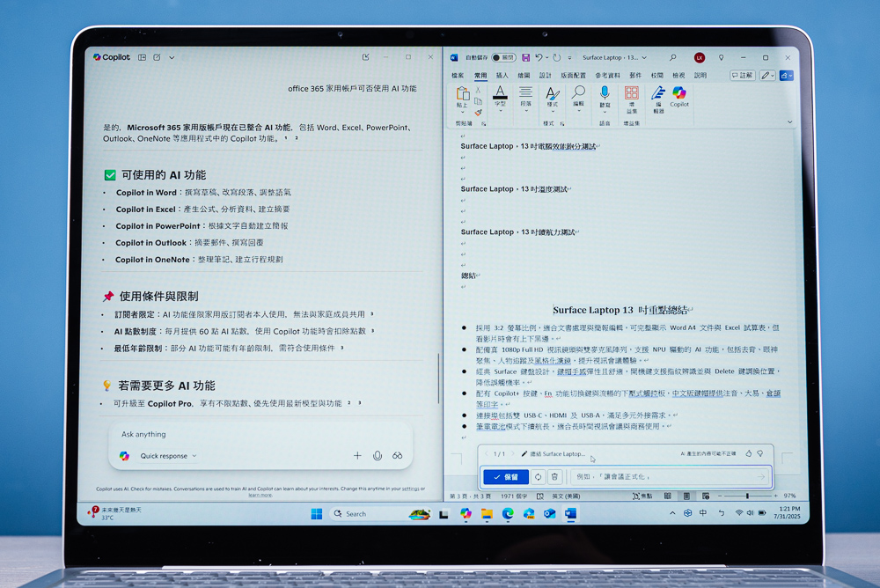Switch to the Insert (插入) ribbon tab

(x=502, y=75)
